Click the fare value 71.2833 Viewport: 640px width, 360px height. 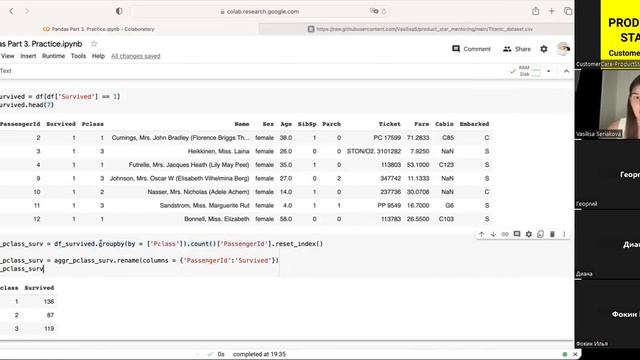click(418, 138)
